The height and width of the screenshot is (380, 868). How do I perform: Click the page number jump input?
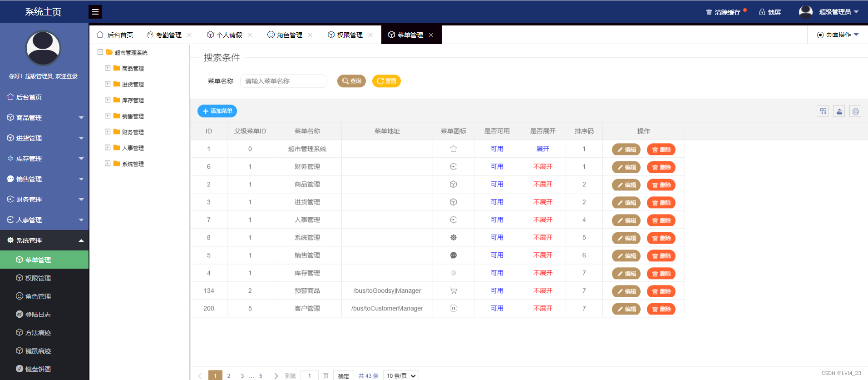click(310, 376)
